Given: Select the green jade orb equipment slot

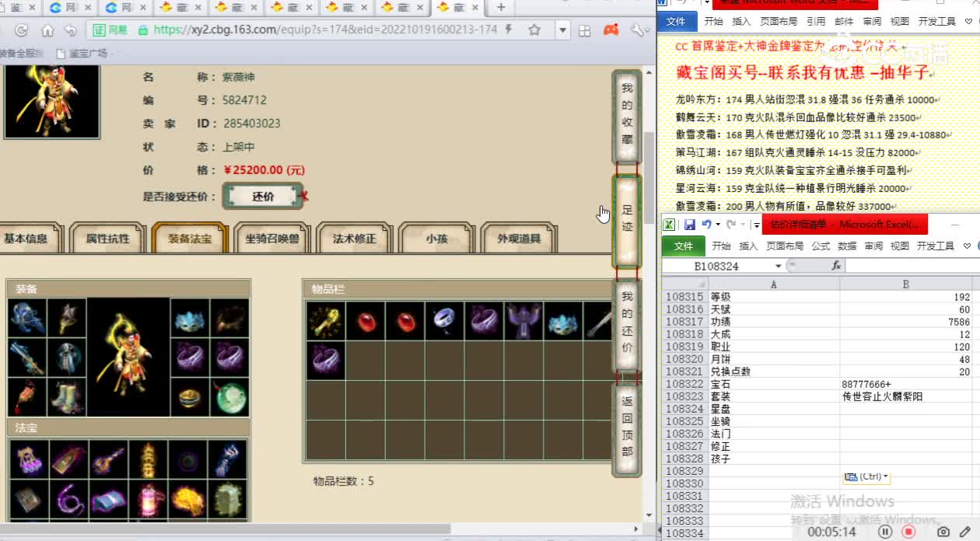Looking at the screenshot, I should (230, 396).
